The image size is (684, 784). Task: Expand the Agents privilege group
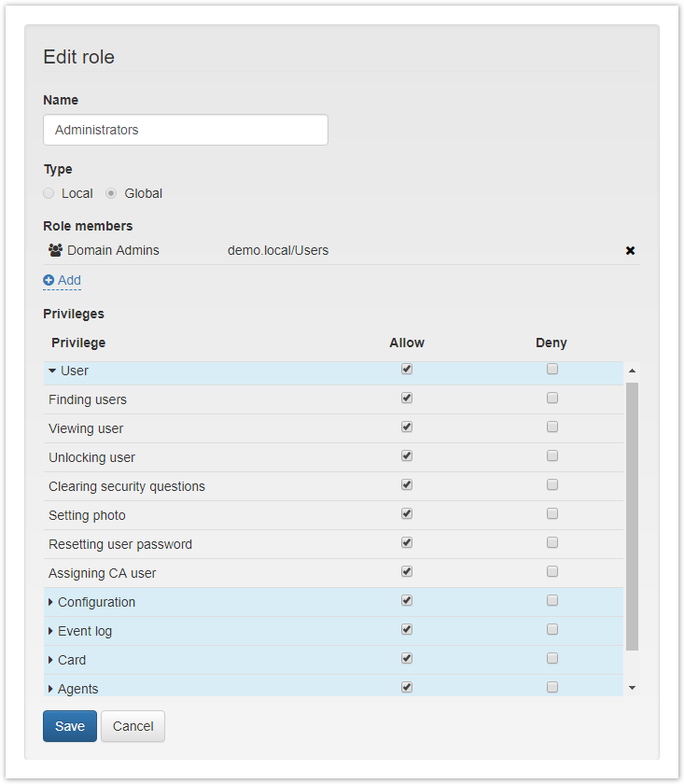point(51,688)
